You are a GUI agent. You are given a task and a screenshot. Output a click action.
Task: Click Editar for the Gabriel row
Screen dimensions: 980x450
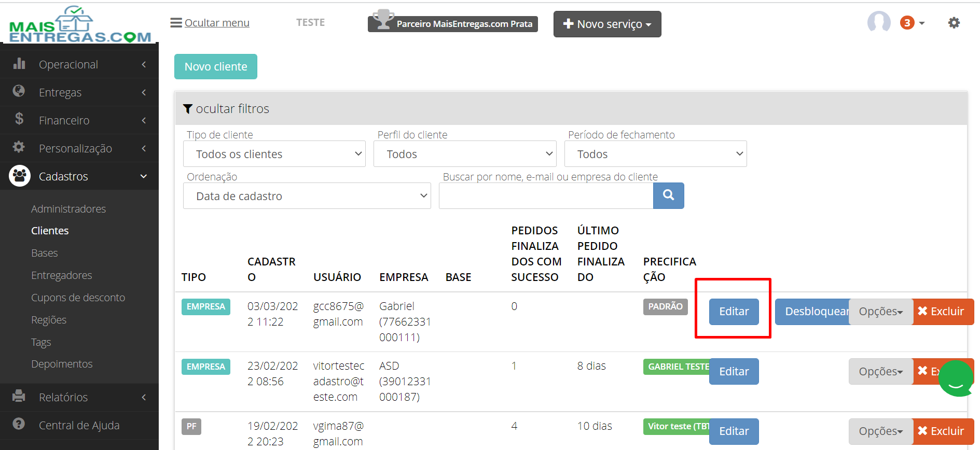[x=734, y=312]
